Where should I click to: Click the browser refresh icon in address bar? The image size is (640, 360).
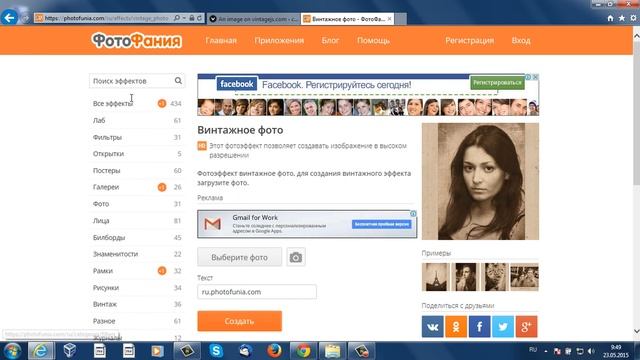[x=199, y=18]
